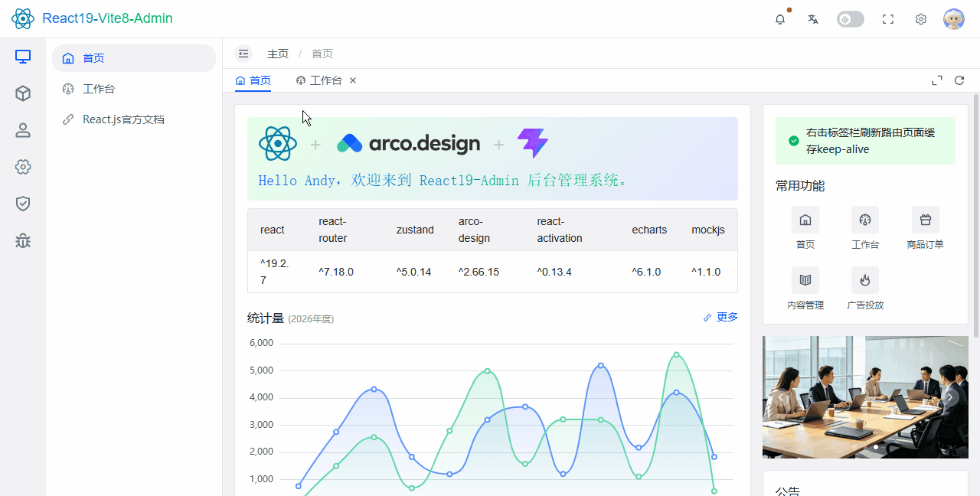Click the 更多 link above the chart
This screenshot has width=980, height=496.
coord(727,317)
